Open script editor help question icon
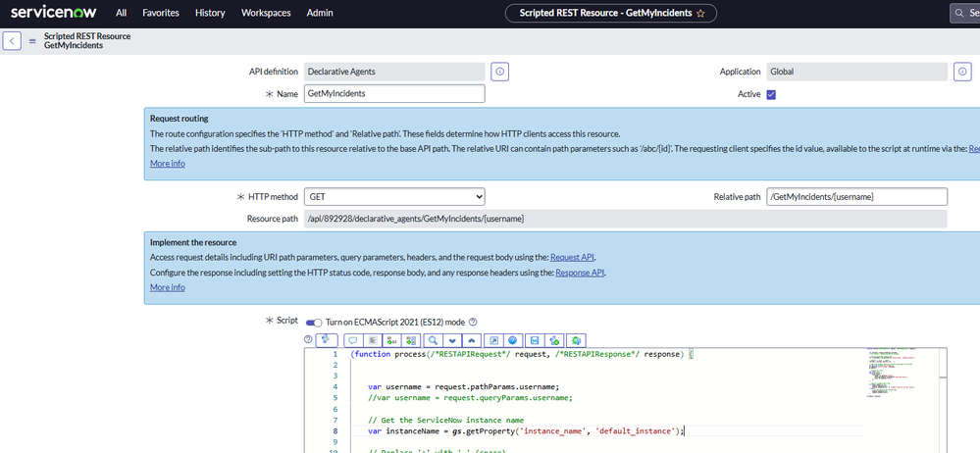The height and width of the screenshot is (453, 980). point(308,339)
